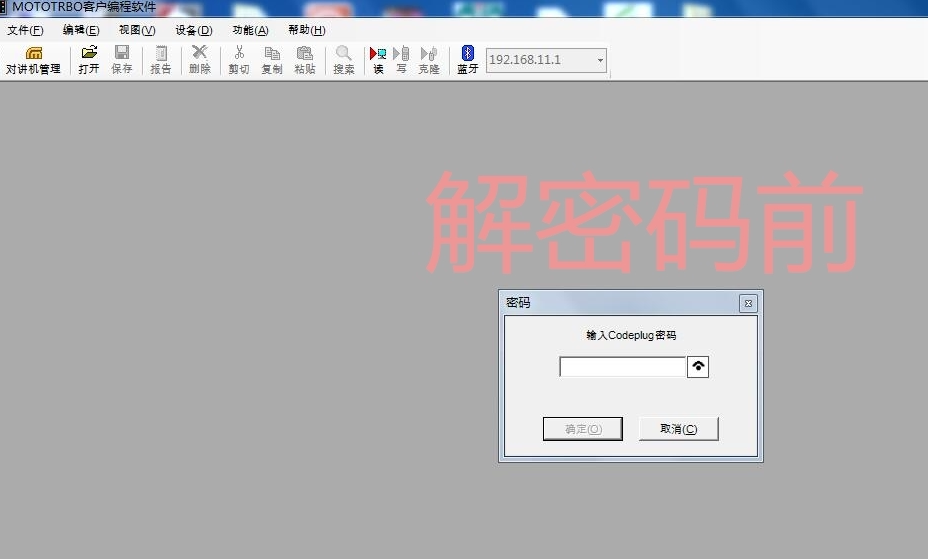Click the 克隆 clone radio icon
928x559 pixels.
429,60
